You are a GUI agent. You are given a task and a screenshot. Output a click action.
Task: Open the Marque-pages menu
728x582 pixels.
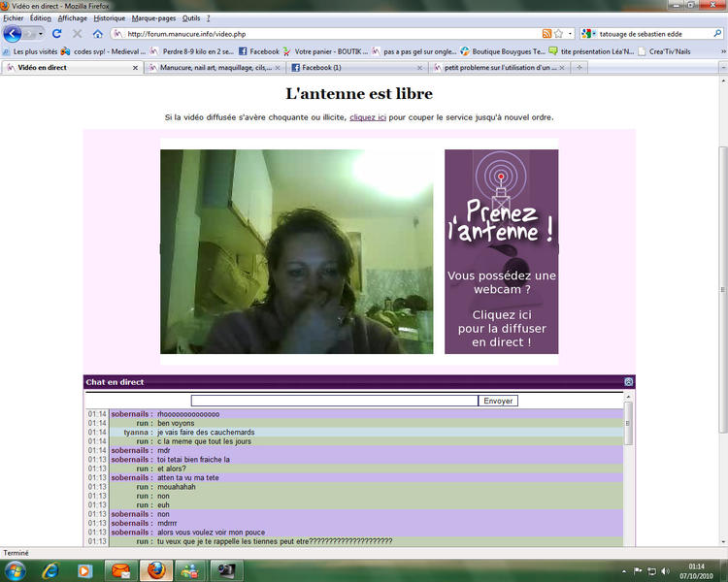pyautogui.click(x=153, y=18)
